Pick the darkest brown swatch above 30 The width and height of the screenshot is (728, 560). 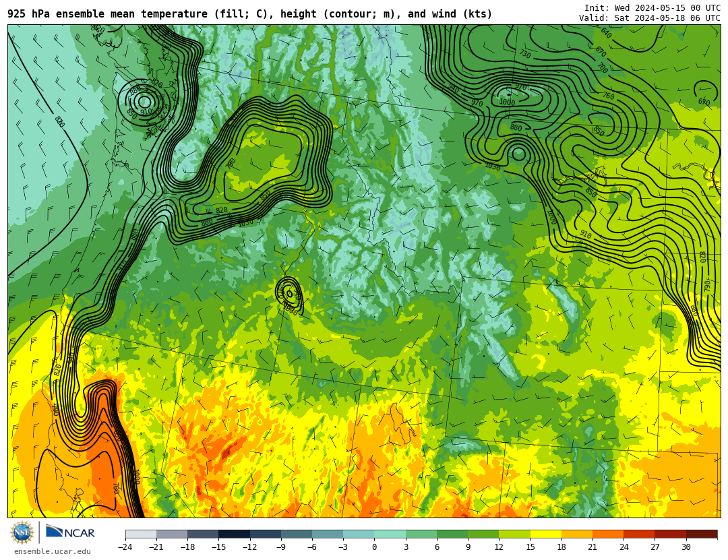point(702,534)
